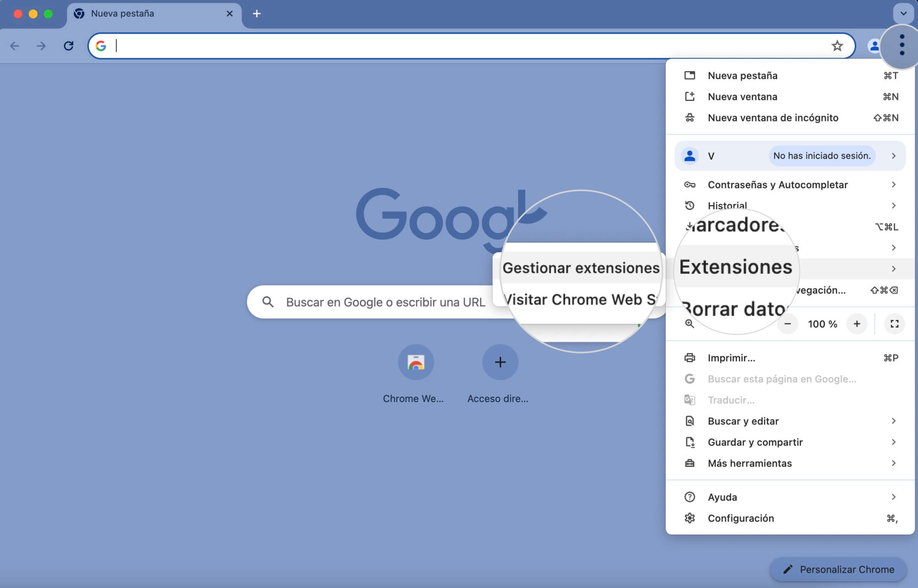Expand the Ayuda submenu
The width and height of the screenshot is (918, 588).
pyautogui.click(x=791, y=497)
